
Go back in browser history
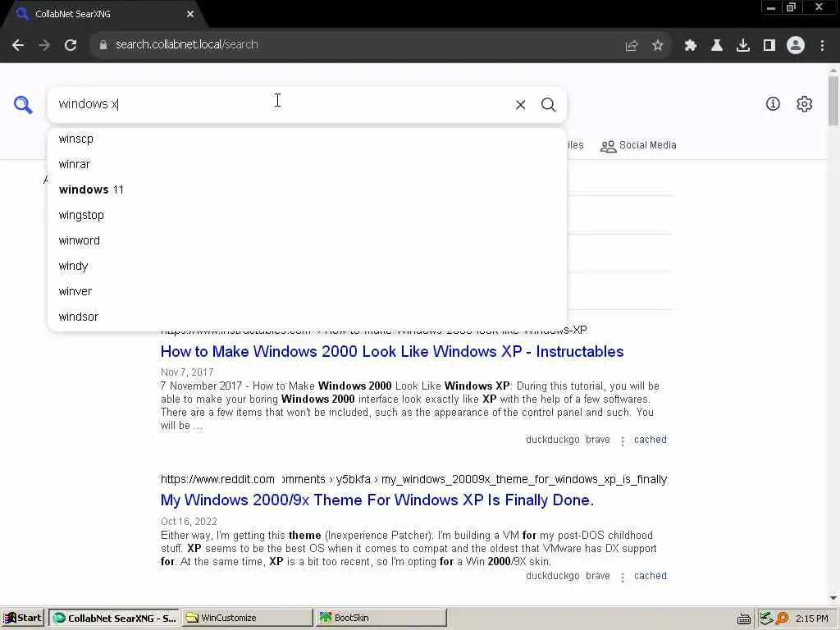pos(18,45)
